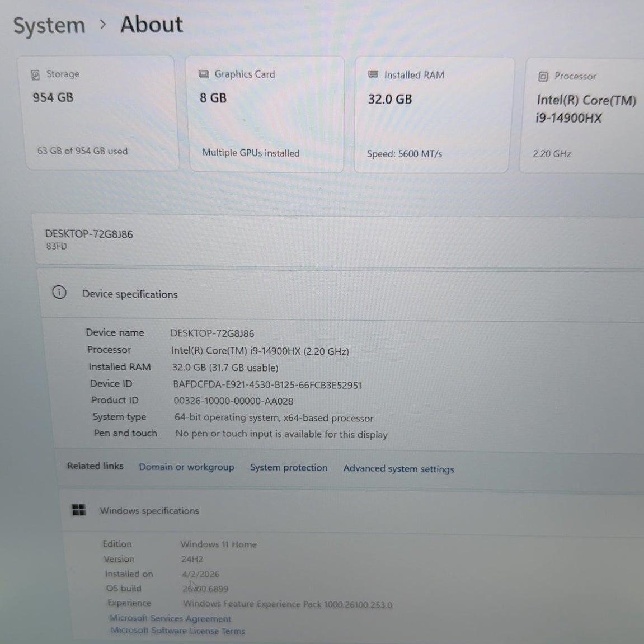644x644 pixels.
Task: Open System protection link
Action: [x=289, y=468]
